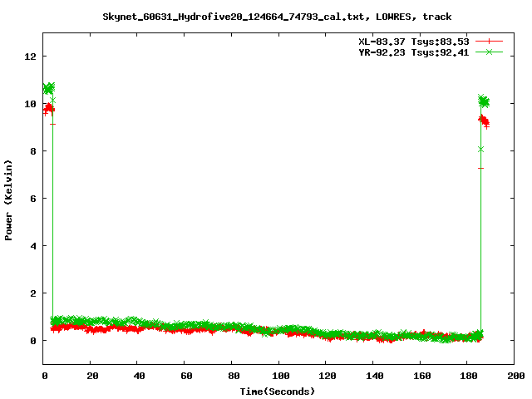Image resolution: width=532 pixels, height=399 pixels.
Task: Click y-axis tick label 12
Action: [31, 57]
